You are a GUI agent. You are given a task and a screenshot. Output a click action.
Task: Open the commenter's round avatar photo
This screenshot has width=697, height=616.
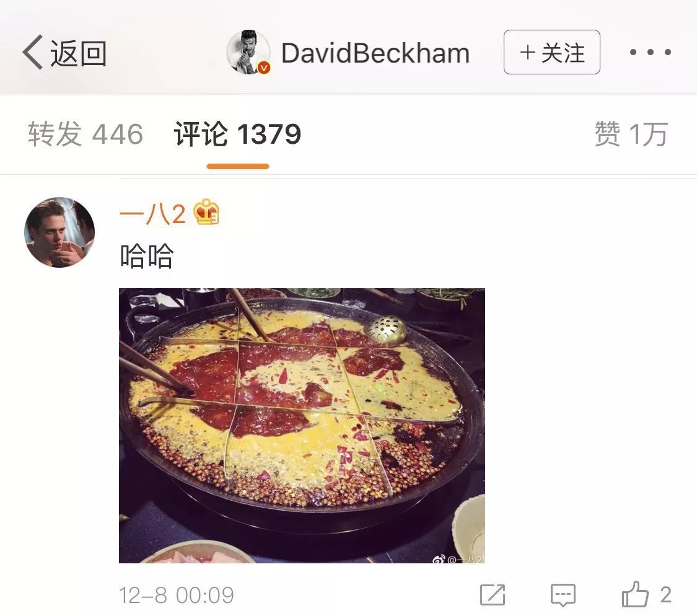[59, 232]
